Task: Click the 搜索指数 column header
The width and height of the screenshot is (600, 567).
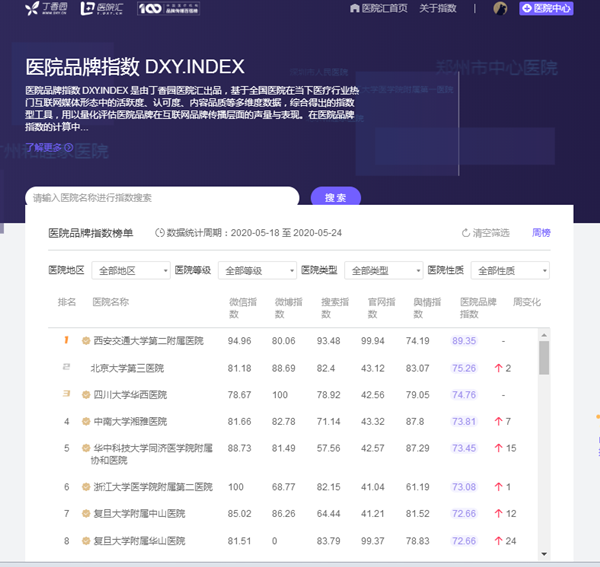Action: pyautogui.click(x=335, y=308)
